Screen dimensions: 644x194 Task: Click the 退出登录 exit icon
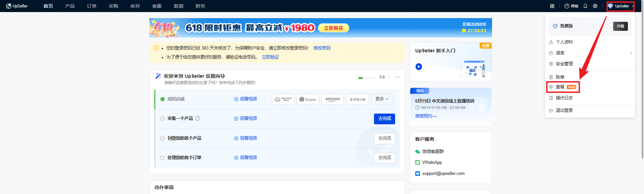[x=551, y=111]
